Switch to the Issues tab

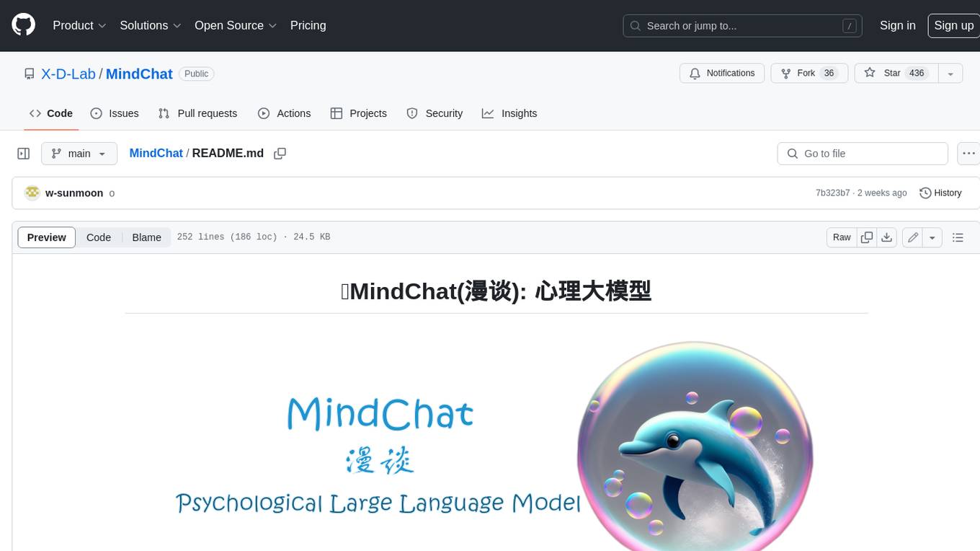(x=115, y=113)
